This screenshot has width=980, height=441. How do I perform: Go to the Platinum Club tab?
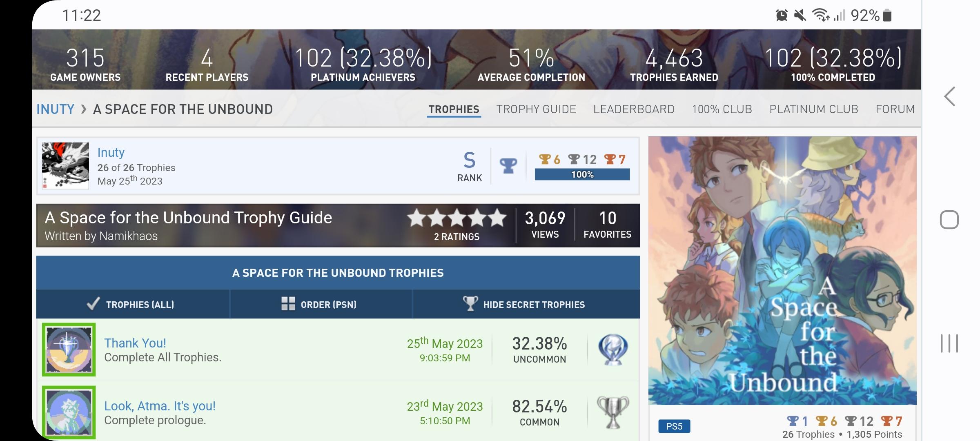point(814,109)
